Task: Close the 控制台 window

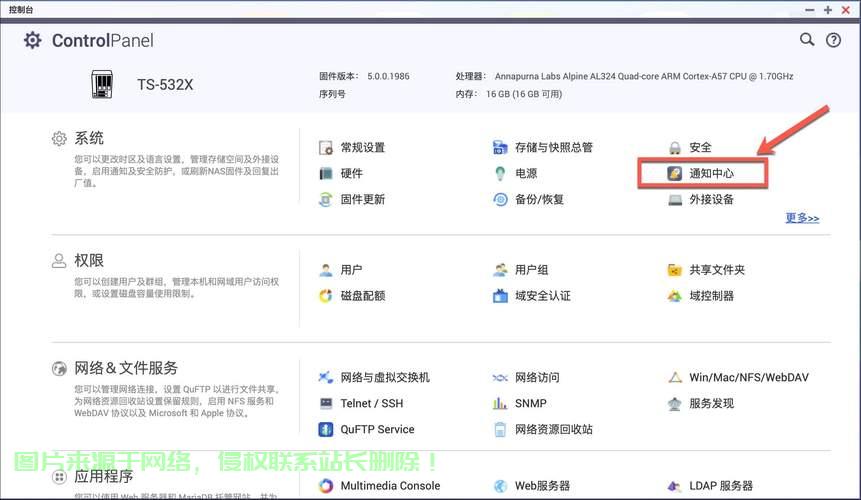Action: tap(845, 10)
